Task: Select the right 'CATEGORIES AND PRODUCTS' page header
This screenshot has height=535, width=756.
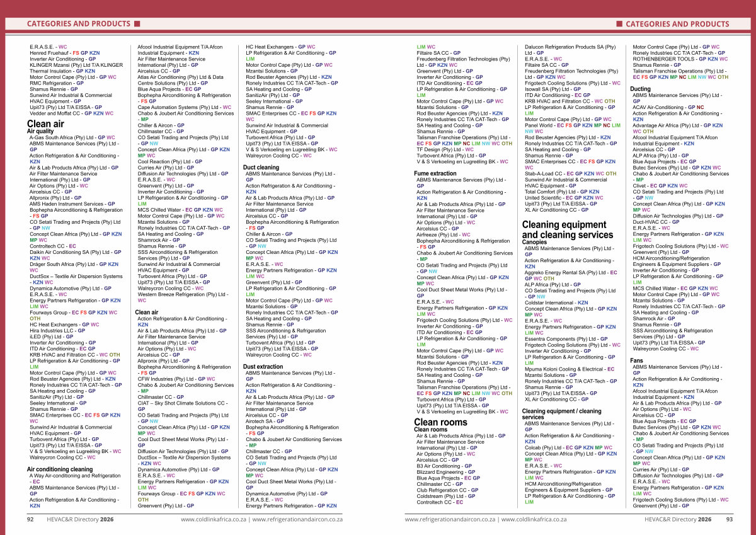Action: point(677,24)
